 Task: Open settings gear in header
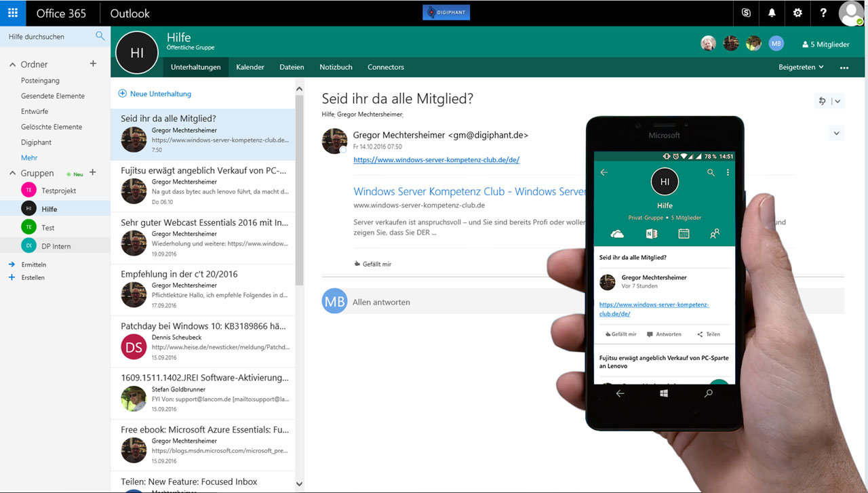click(x=797, y=13)
